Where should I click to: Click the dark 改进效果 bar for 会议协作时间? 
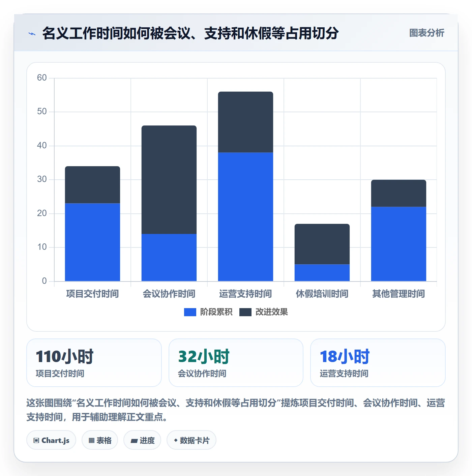pos(169,180)
